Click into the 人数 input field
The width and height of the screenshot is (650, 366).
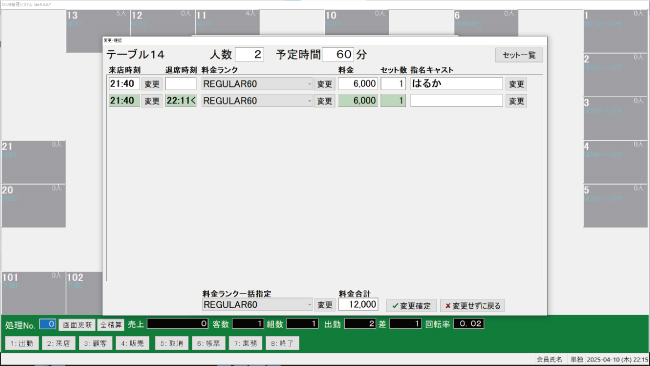click(250, 54)
